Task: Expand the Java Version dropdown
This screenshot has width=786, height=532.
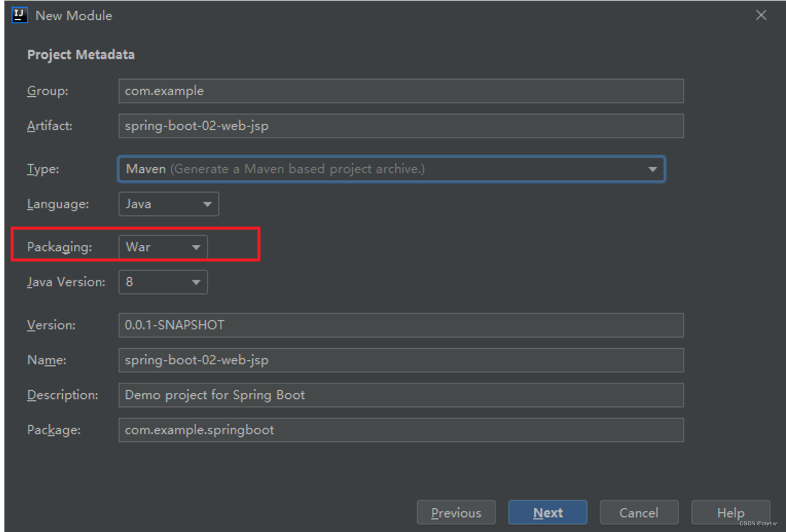Action: [x=163, y=282]
